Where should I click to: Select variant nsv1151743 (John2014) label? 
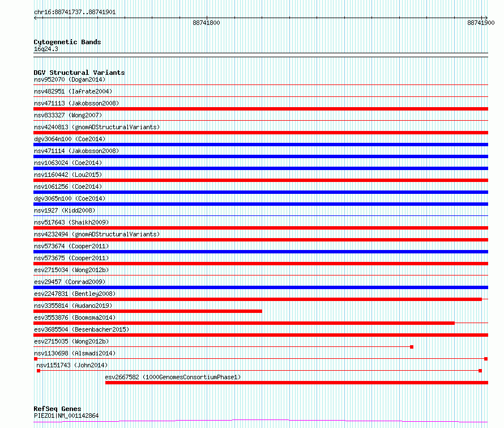(72, 365)
